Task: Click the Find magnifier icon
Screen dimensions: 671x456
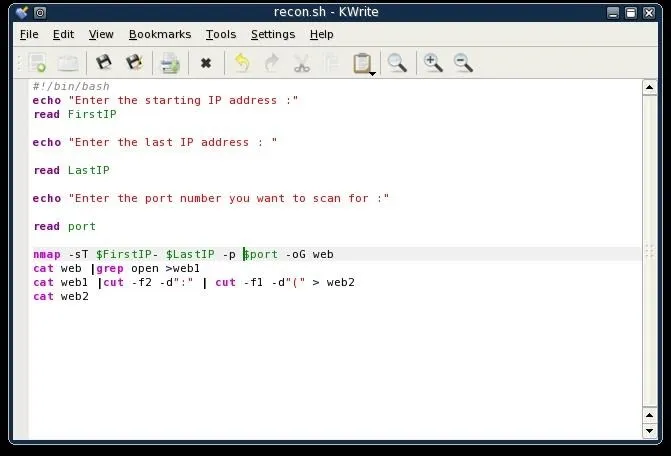Action: [x=397, y=63]
